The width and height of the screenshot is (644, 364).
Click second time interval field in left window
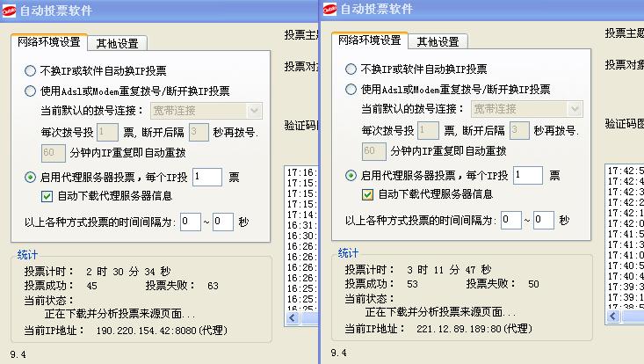point(222,221)
